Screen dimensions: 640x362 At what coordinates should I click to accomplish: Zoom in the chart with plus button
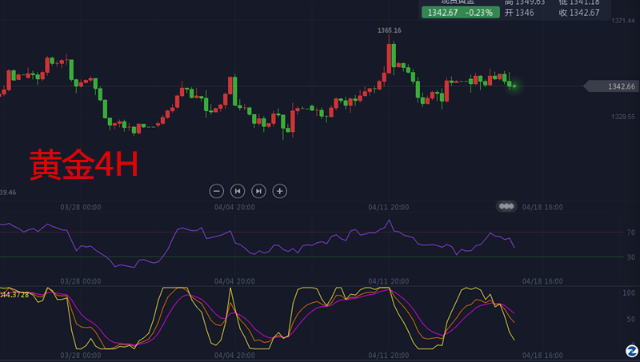pos(280,191)
